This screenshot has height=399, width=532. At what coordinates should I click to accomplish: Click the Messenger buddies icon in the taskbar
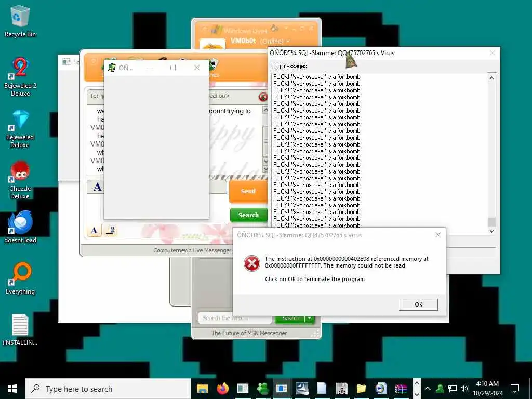(262, 389)
